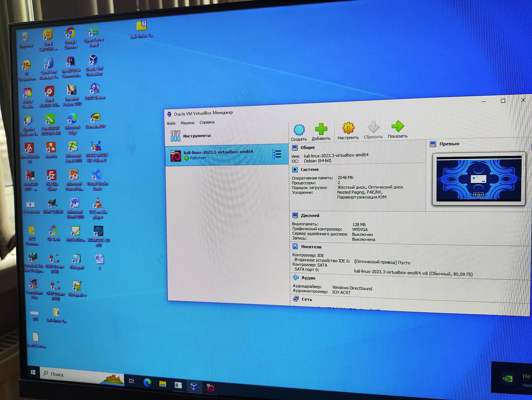Open the Корзина recycle bin desktop icon

point(26,40)
